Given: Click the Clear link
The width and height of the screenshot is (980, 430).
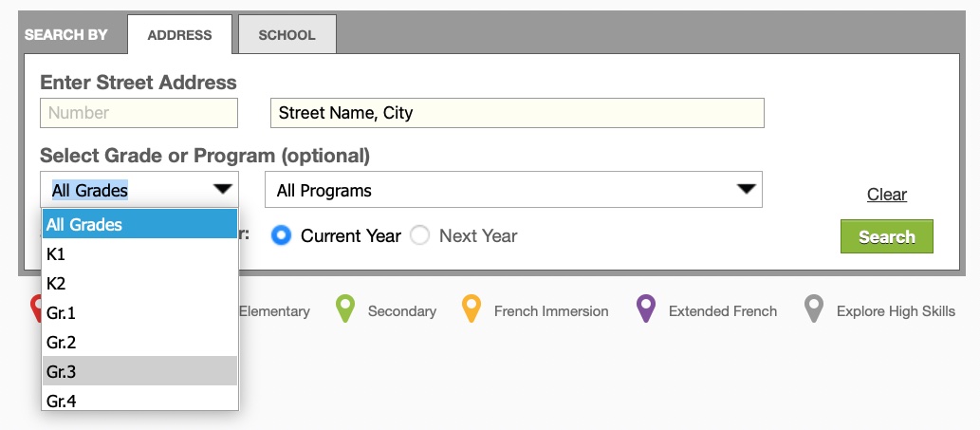Looking at the screenshot, I should (886, 195).
